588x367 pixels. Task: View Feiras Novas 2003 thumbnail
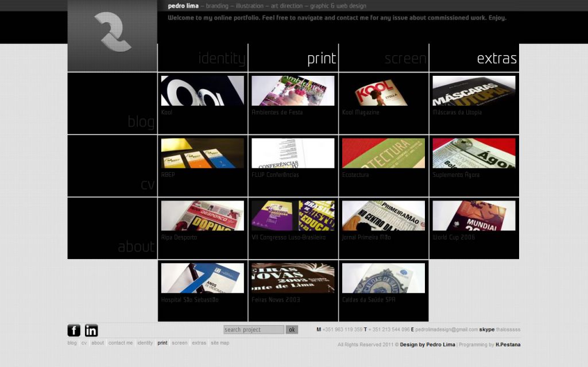[x=293, y=278]
